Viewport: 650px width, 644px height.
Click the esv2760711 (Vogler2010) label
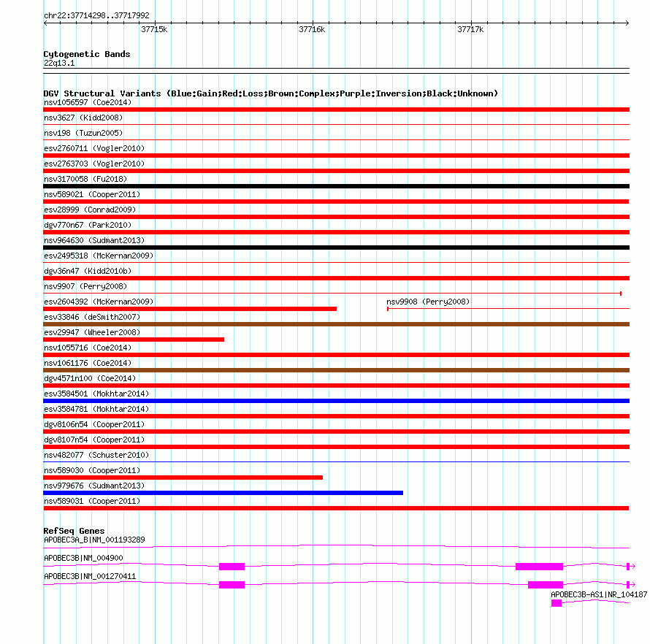(x=94, y=148)
